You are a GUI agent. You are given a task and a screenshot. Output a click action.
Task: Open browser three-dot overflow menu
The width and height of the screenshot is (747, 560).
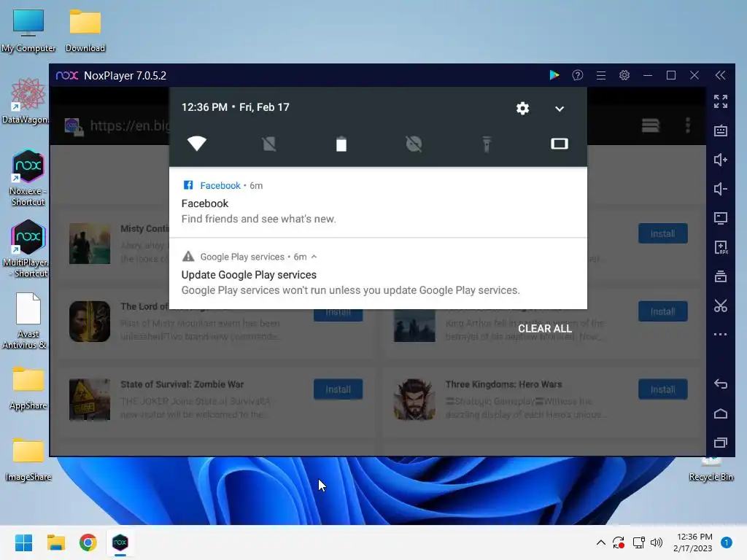[687, 125]
